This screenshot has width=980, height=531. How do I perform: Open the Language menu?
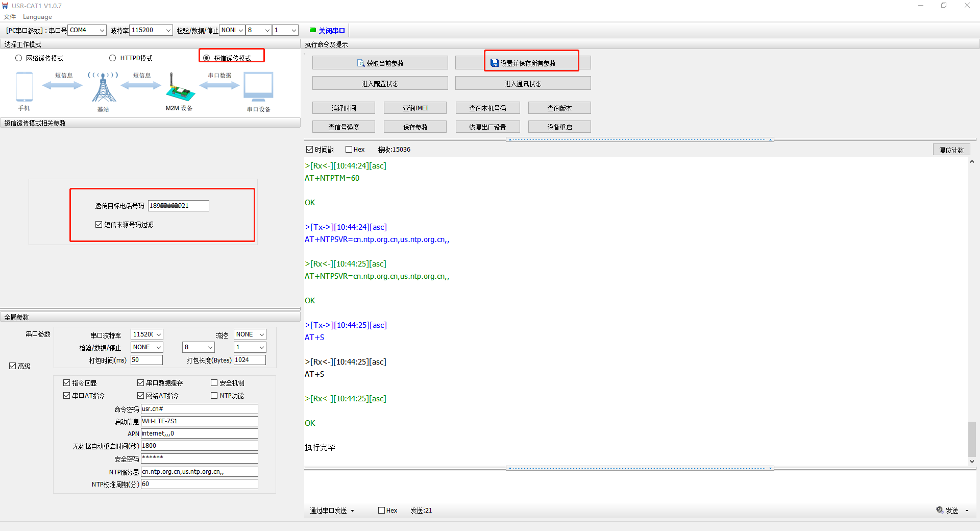pyautogui.click(x=37, y=17)
